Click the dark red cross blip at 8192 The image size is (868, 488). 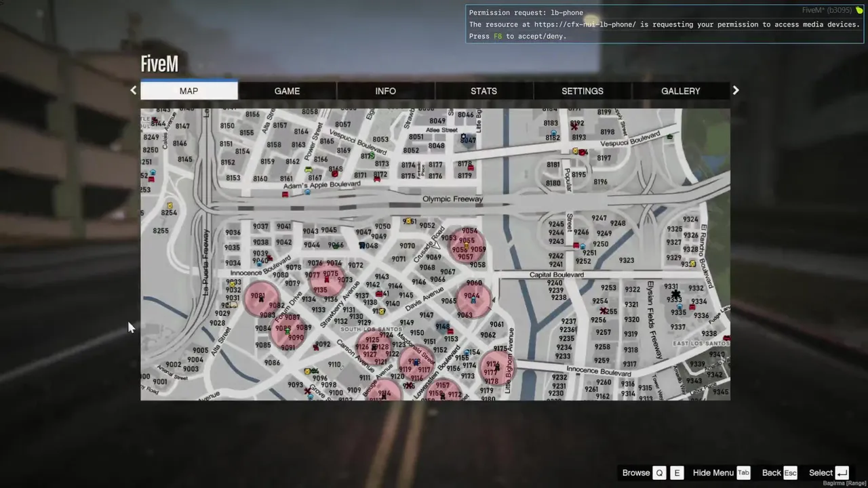click(x=575, y=126)
